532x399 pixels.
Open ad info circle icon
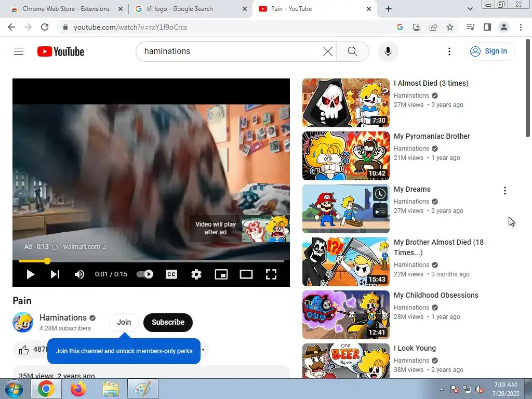[x=55, y=247]
